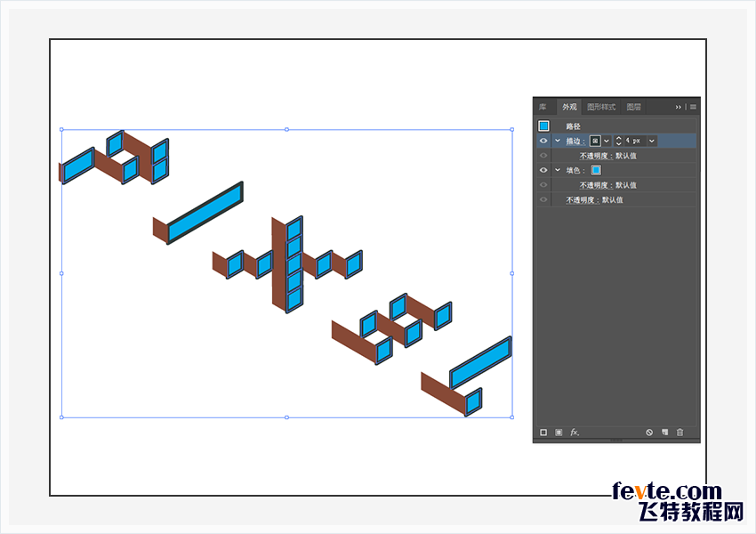756x534 pixels.
Task: Click the trash Delete Selected Item icon
Action: point(680,433)
